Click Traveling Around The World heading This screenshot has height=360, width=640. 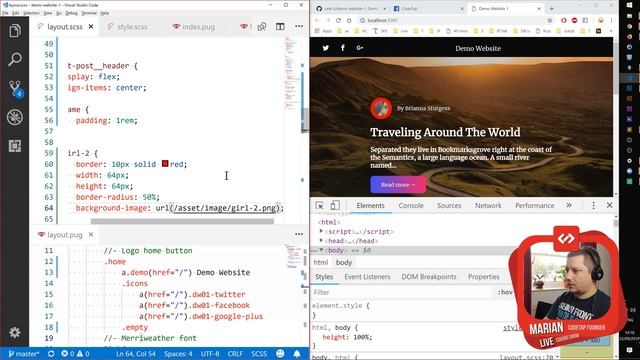[445, 132]
